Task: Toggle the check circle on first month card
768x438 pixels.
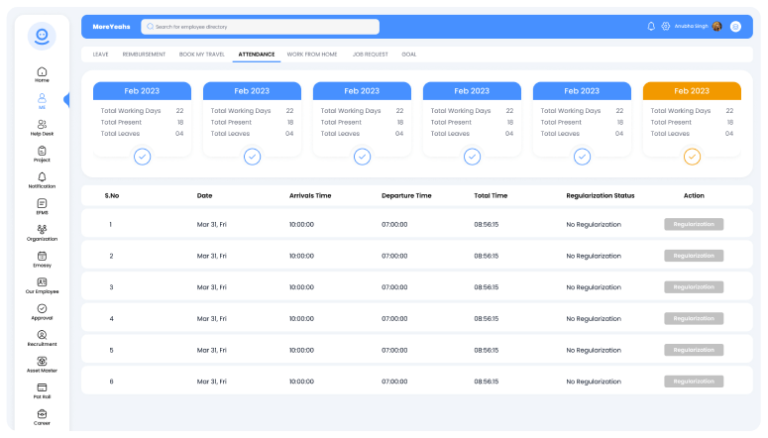Action: point(142,156)
